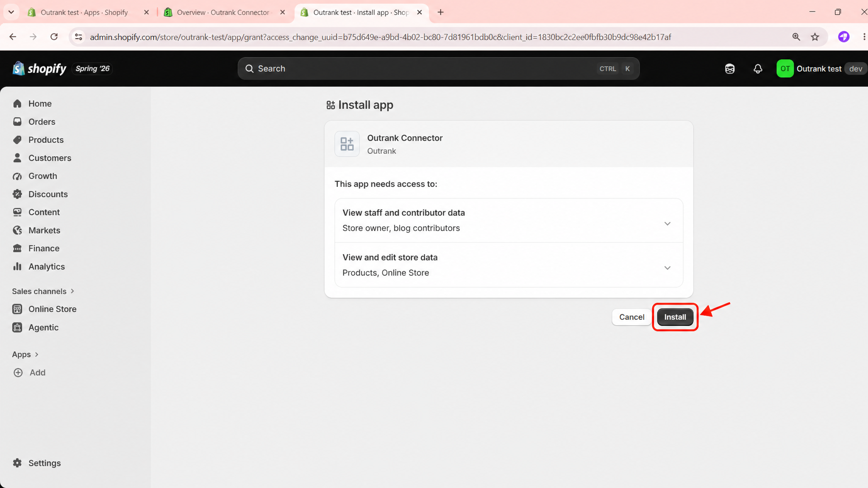Expand the Sales channels section
The width and height of the screenshot is (868, 488).
coord(43,291)
